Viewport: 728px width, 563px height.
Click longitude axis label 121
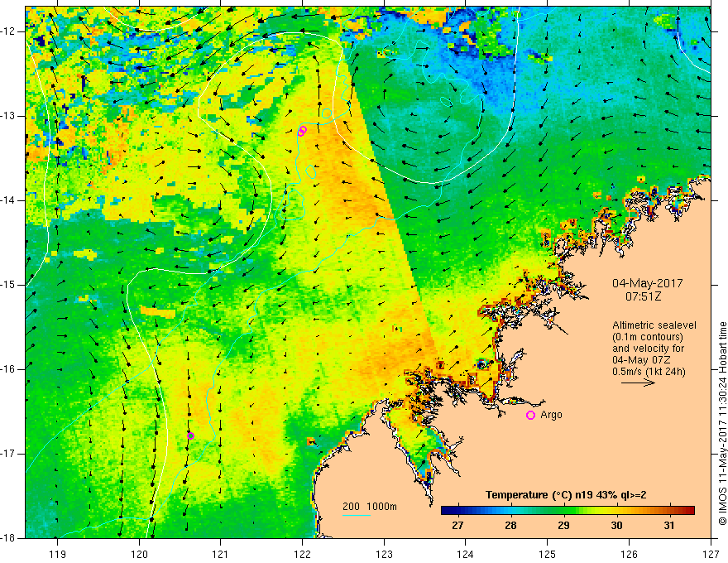pos(221,554)
